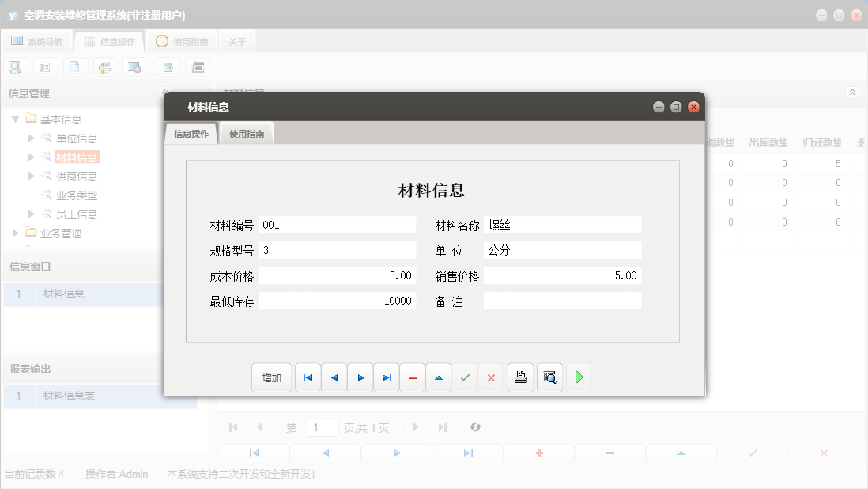Click red minus delete record icon
Screen dimensions: 868x489
click(x=413, y=378)
